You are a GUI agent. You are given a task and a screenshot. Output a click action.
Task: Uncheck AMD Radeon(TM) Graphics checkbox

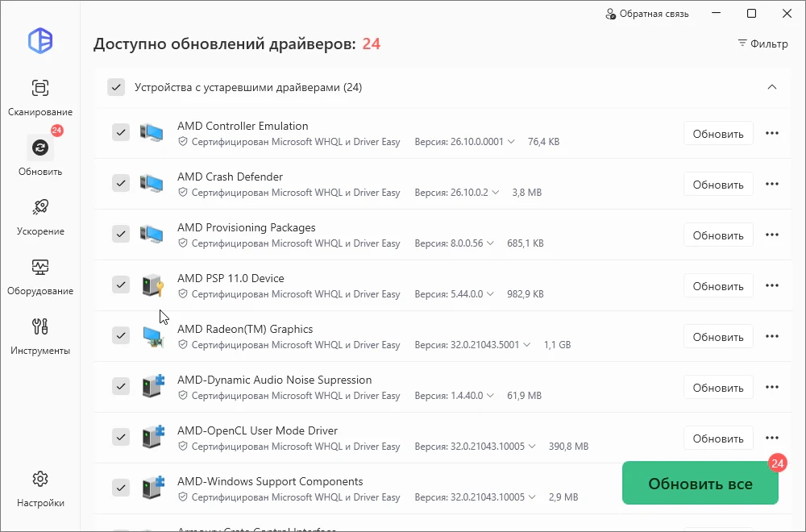click(121, 335)
